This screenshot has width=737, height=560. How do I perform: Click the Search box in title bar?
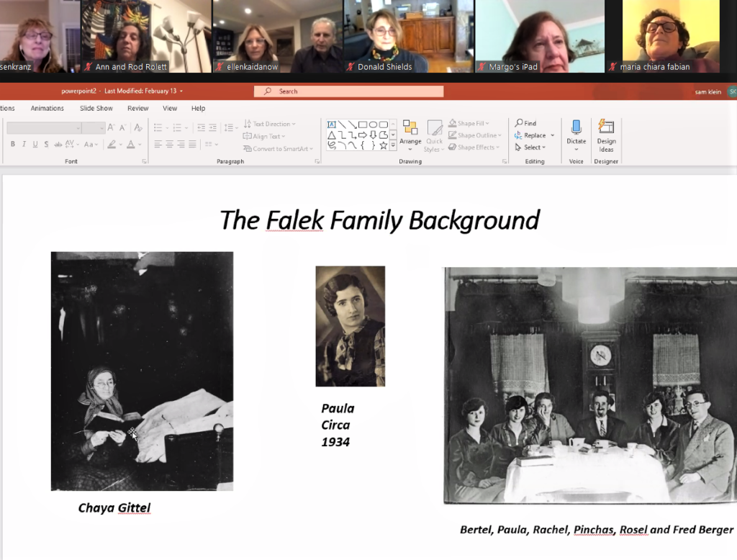[x=348, y=91]
